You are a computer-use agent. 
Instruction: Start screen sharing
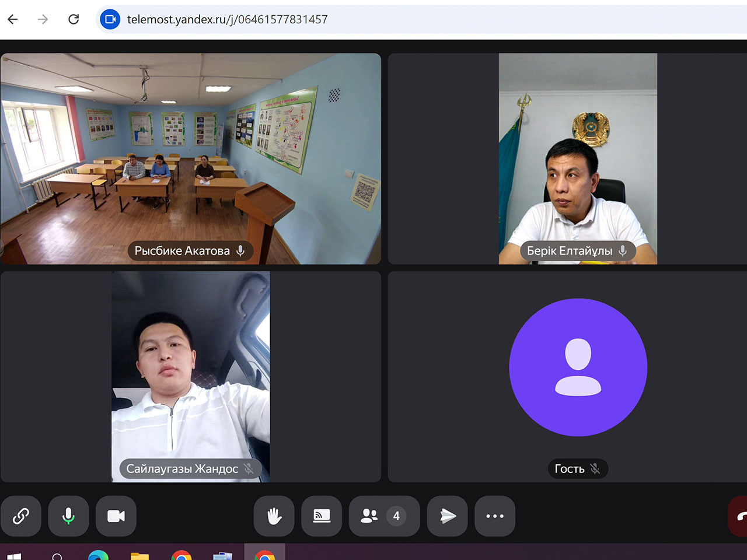tap(322, 516)
